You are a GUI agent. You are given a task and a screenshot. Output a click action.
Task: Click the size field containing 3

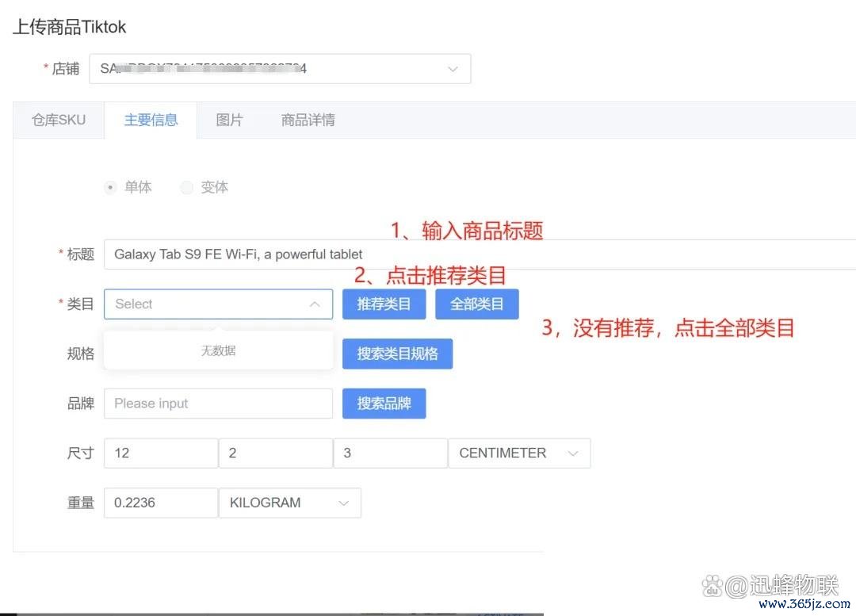pos(390,453)
